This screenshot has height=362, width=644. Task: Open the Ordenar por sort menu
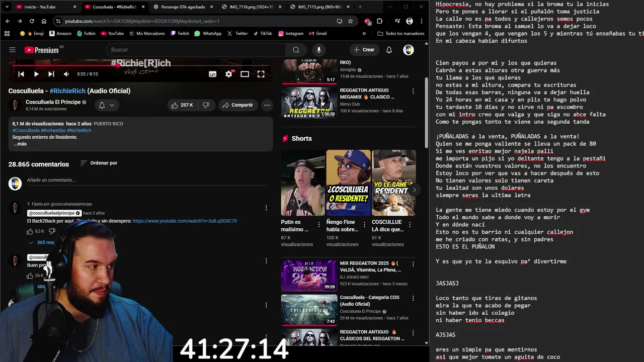(99, 163)
